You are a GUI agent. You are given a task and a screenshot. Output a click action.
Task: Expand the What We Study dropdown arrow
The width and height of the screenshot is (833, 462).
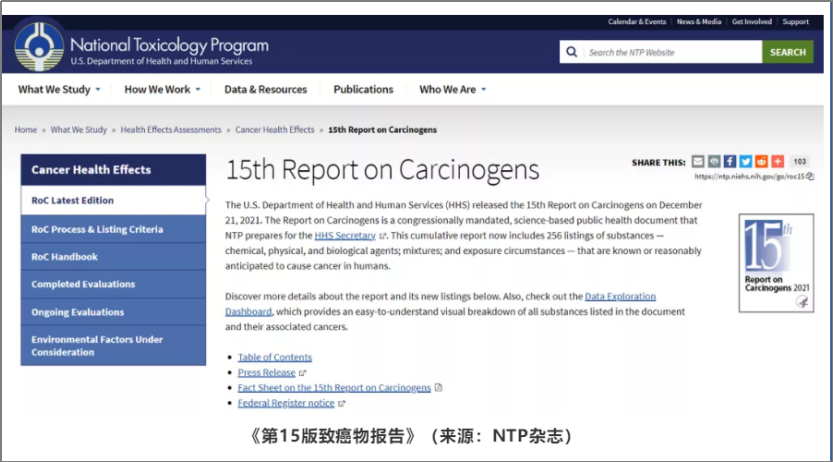pos(98,90)
